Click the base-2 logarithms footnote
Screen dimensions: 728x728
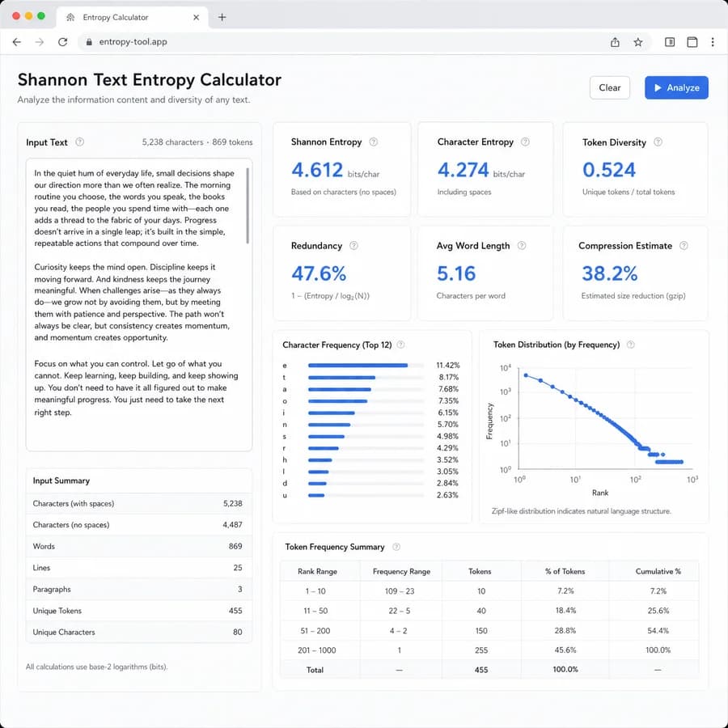pyautogui.click(x=96, y=667)
